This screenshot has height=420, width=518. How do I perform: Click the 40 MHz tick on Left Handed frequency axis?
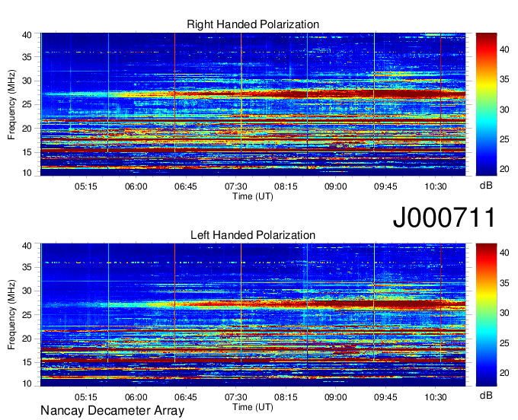[27, 246]
